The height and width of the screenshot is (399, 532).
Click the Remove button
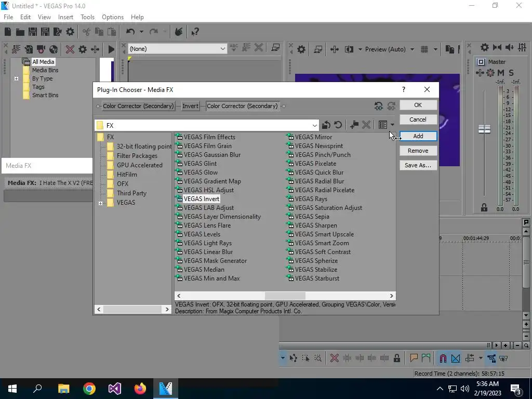click(x=418, y=151)
